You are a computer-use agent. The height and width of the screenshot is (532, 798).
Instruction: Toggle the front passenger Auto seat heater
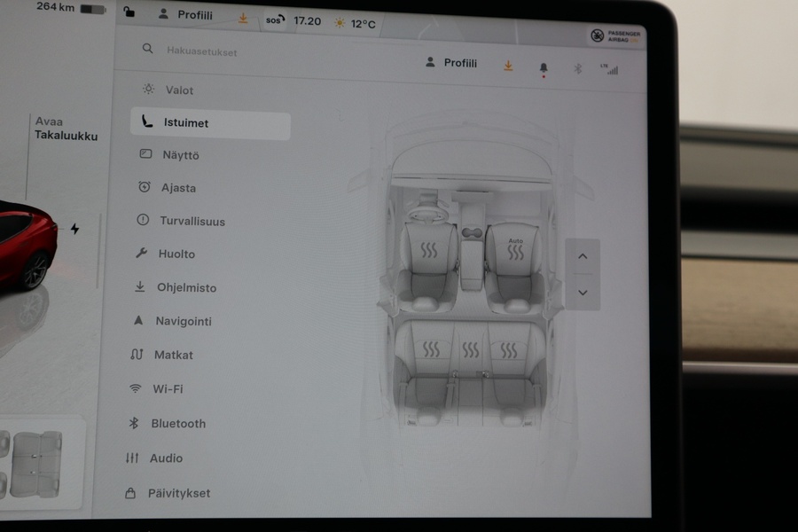515,250
